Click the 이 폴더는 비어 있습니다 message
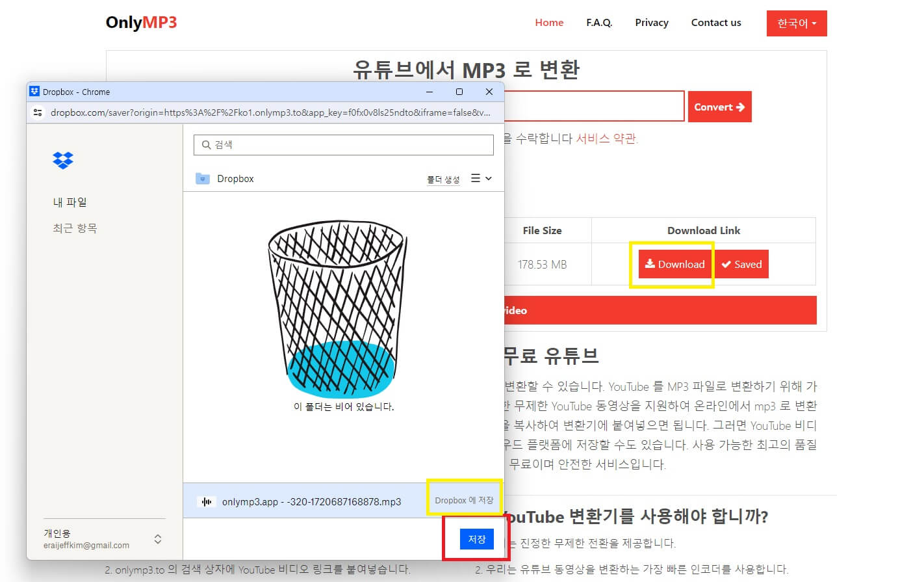The image size is (924, 582). click(x=344, y=406)
